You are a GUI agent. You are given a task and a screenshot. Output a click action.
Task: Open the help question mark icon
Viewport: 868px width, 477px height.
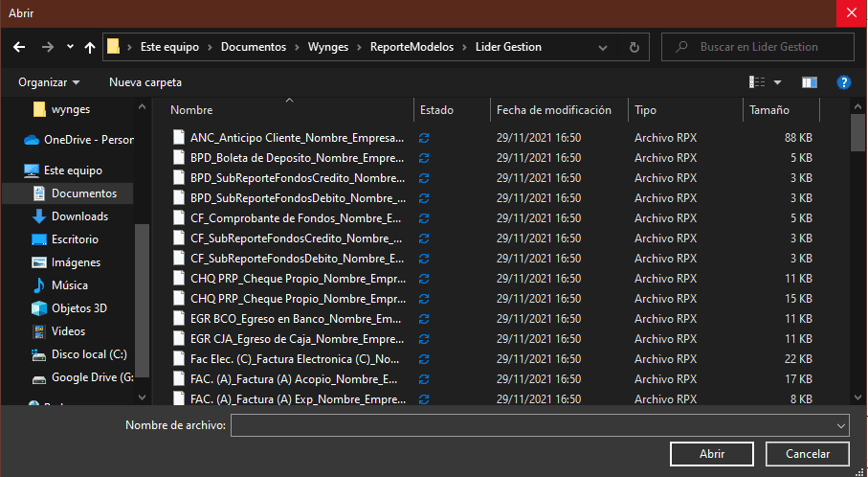point(843,82)
